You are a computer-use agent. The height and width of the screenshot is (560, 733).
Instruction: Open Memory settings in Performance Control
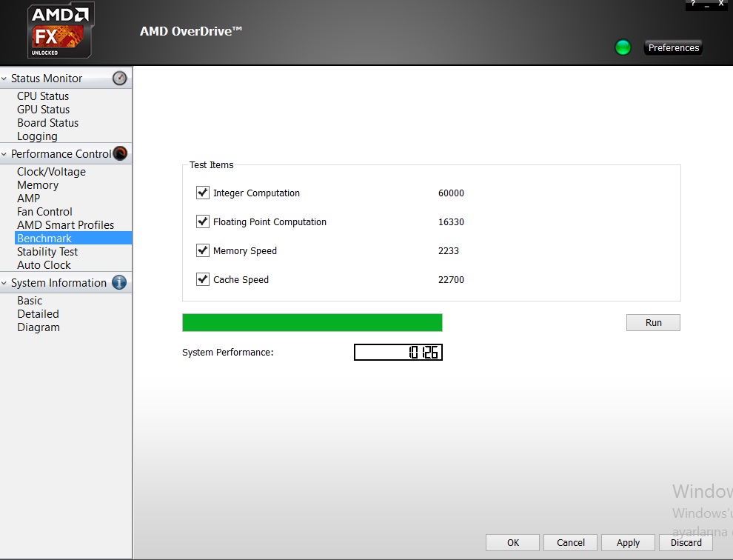(38, 185)
